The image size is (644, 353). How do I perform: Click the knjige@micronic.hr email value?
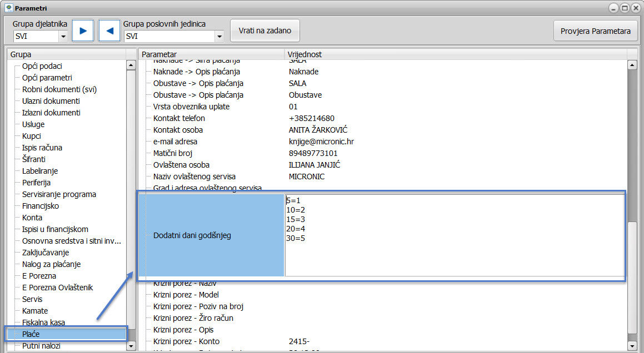[321, 142]
